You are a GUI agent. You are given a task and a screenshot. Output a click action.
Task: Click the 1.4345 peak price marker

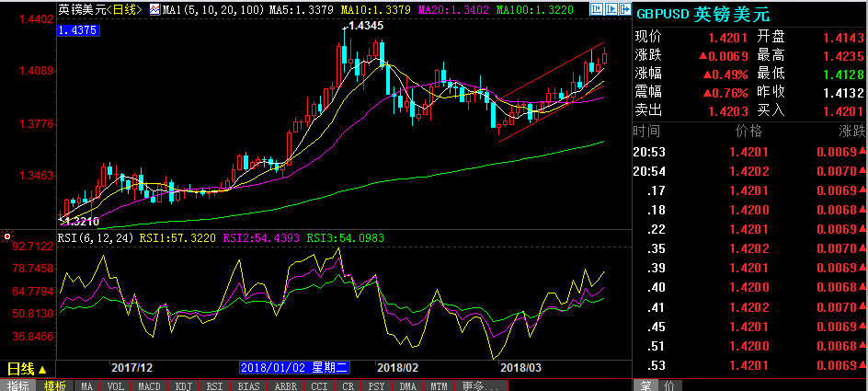(364, 25)
